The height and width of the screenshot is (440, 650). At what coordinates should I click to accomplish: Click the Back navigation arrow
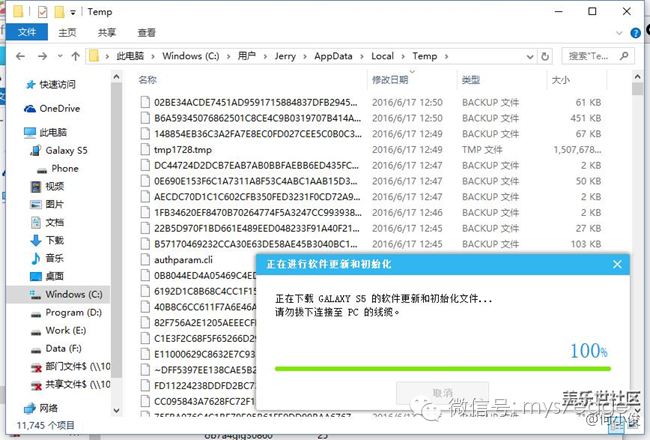pyautogui.click(x=20, y=56)
